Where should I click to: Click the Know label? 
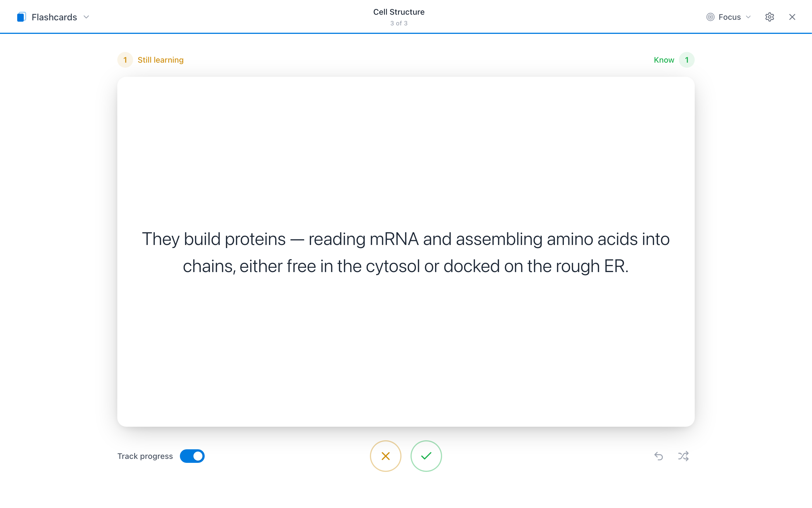coord(664,60)
